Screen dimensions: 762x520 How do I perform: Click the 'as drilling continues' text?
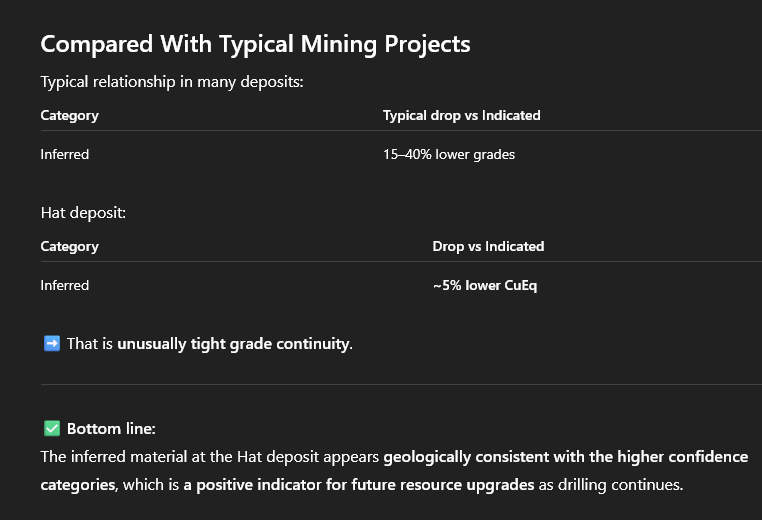pos(630,485)
